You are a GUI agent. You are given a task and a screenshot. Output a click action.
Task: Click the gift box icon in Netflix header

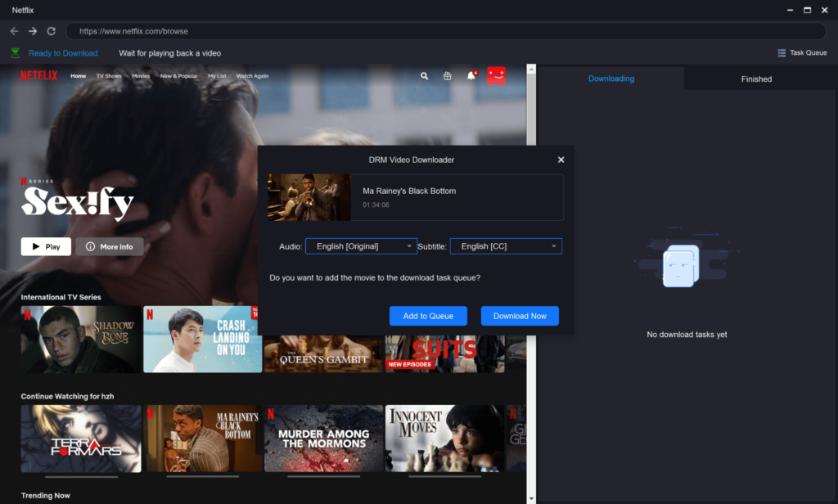pyautogui.click(x=447, y=75)
